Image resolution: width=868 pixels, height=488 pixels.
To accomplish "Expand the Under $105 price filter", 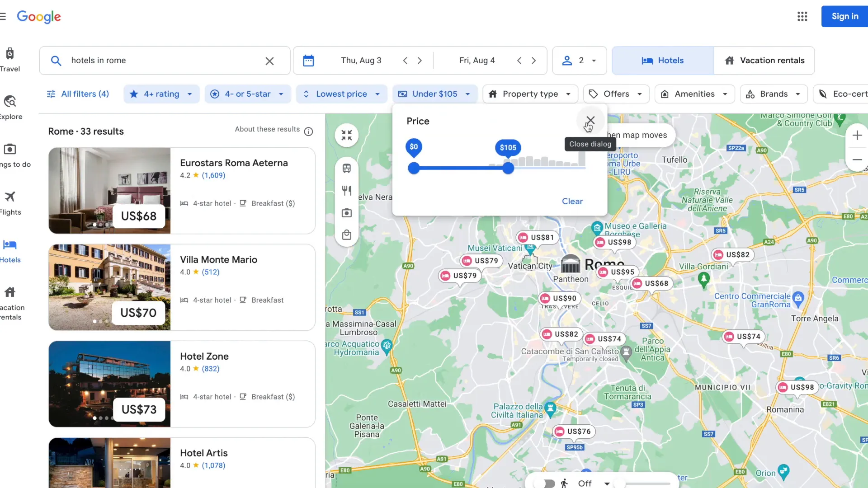I will tap(435, 94).
